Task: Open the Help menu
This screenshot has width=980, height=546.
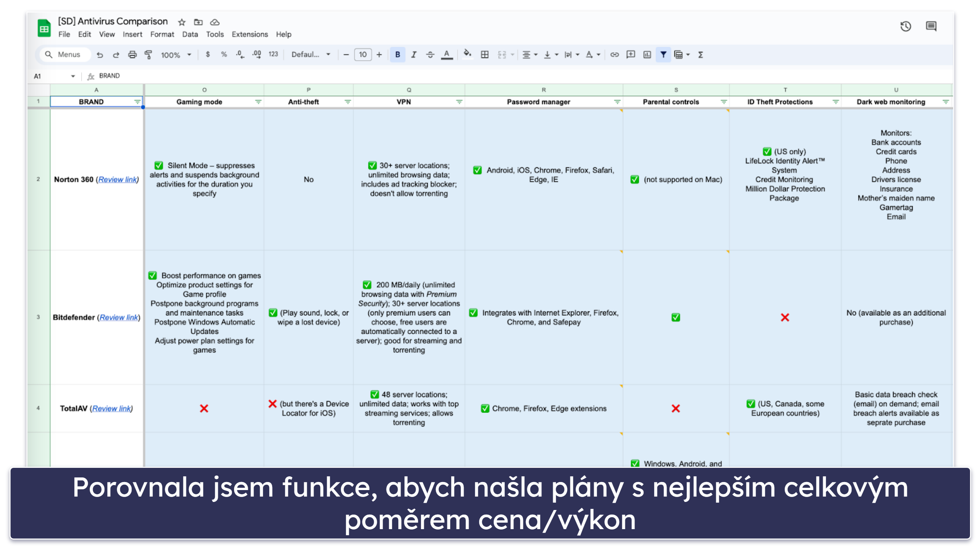Action: click(283, 34)
